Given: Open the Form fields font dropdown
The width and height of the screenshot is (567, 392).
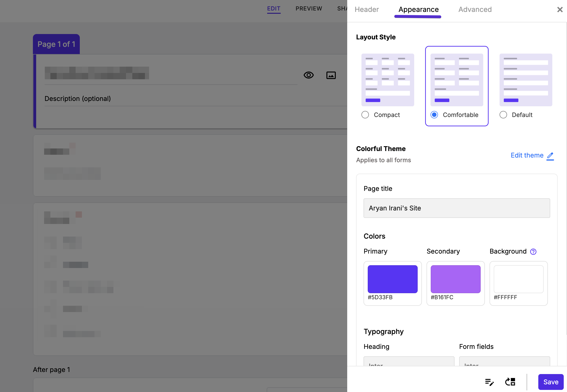Looking at the screenshot, I should tap(504, 361).
